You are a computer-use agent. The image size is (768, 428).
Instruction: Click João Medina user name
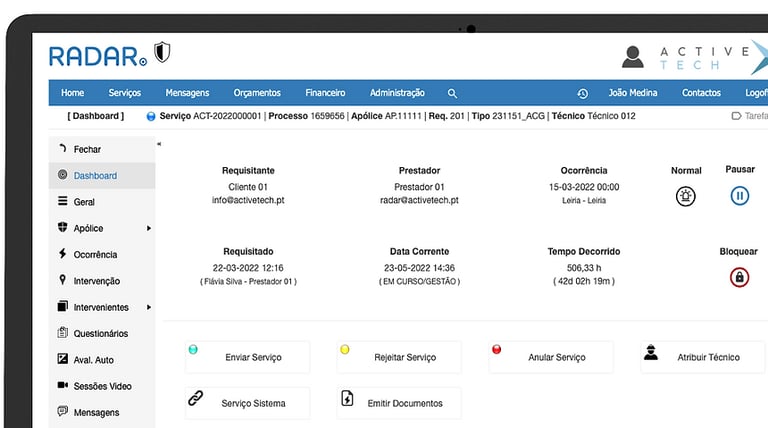[x=633, y=93]
